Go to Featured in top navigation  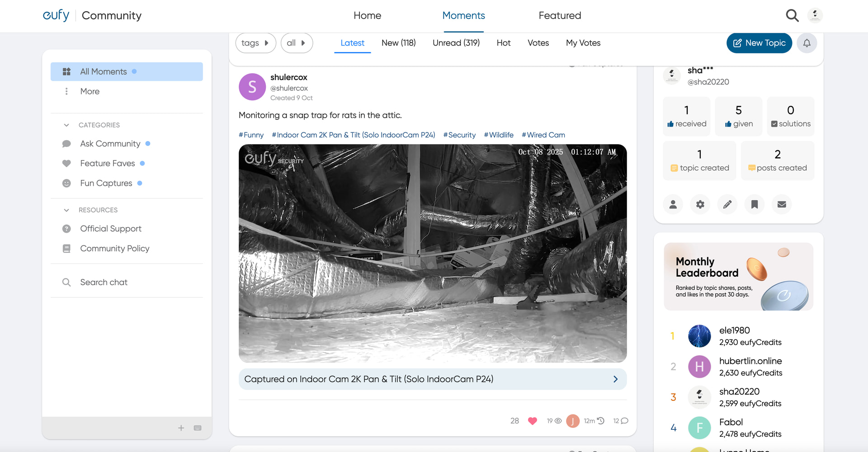click(x=560, y=15)
